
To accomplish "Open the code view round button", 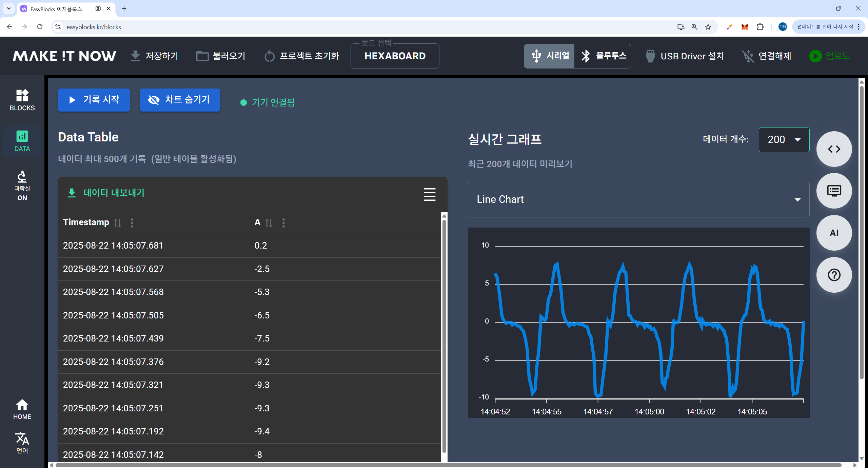I will coord(834,149).
